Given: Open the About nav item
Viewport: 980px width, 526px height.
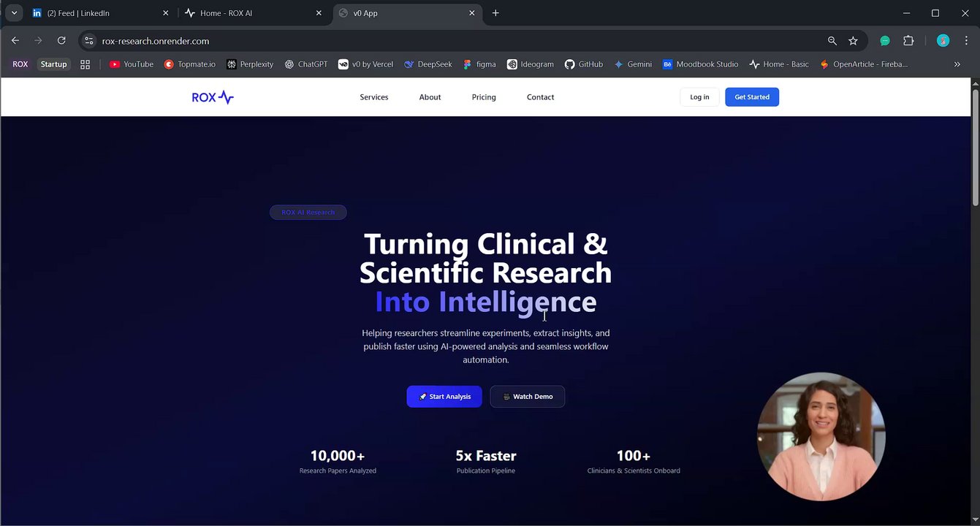Looking at the screenshot, I should point(430,97).
